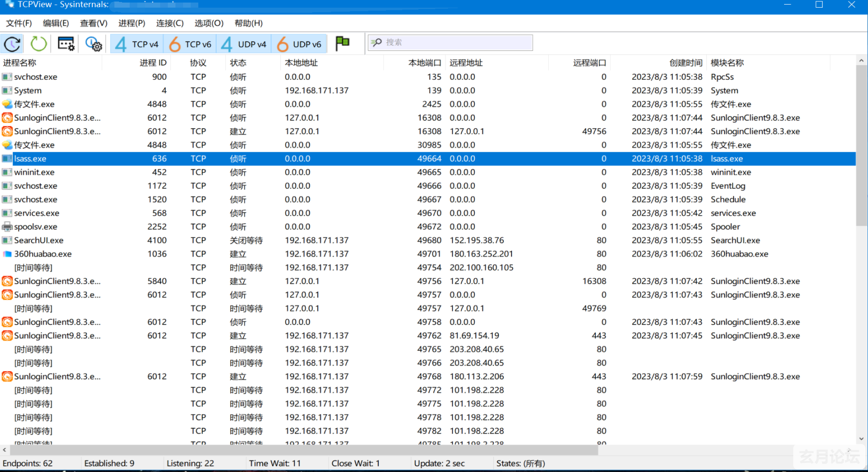868x472 pixels.
Task: Open the 查看(V) menu
Action: tap(94, 23)
